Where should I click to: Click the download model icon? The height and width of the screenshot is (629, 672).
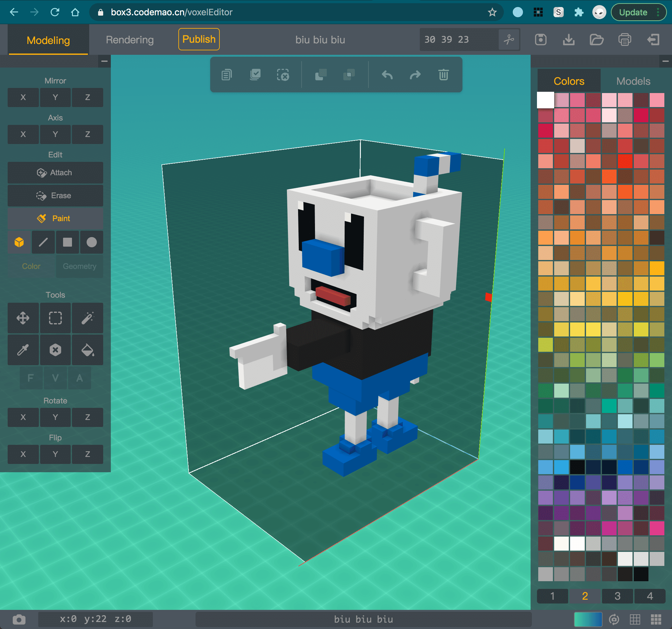click(568, 40)
